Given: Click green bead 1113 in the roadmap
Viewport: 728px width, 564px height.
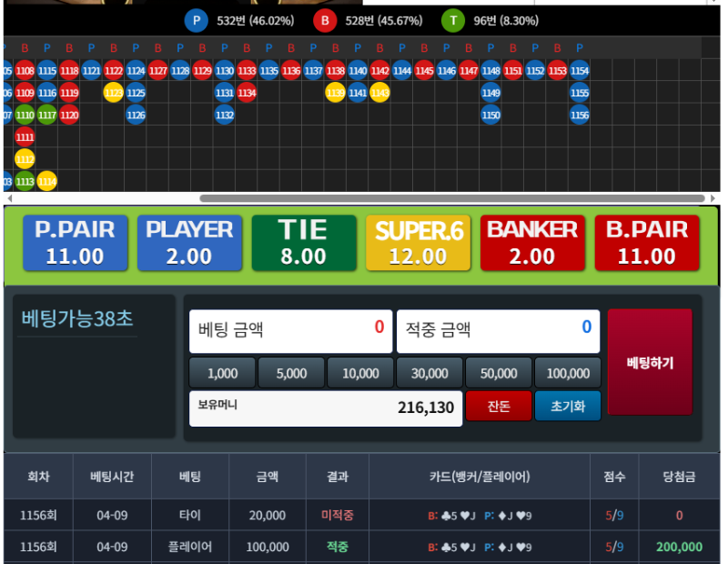Looking at the screenshot, I should tap(25, 181).
